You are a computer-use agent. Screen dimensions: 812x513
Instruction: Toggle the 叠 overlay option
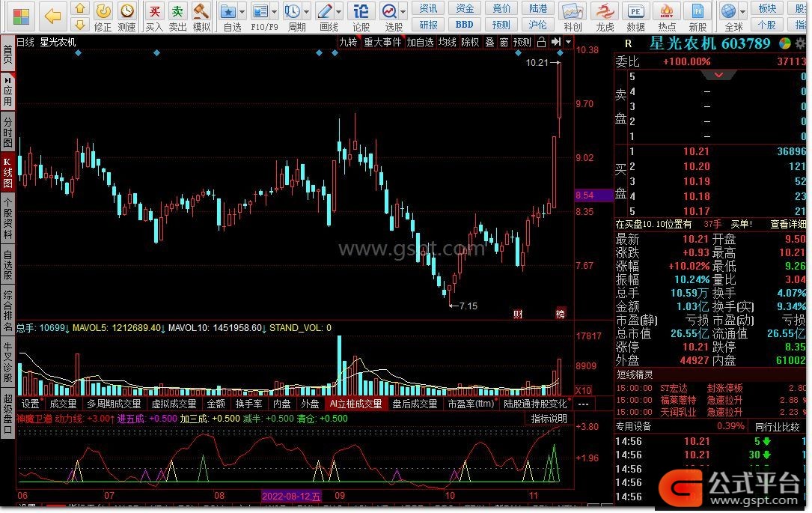coord(489,42)
